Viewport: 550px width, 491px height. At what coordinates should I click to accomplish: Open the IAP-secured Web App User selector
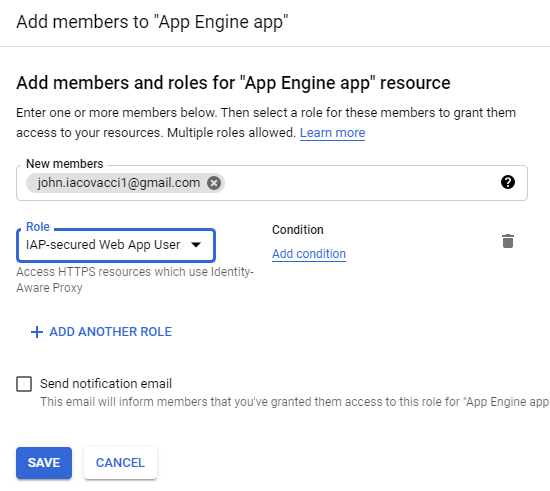(x=116, y=245)
